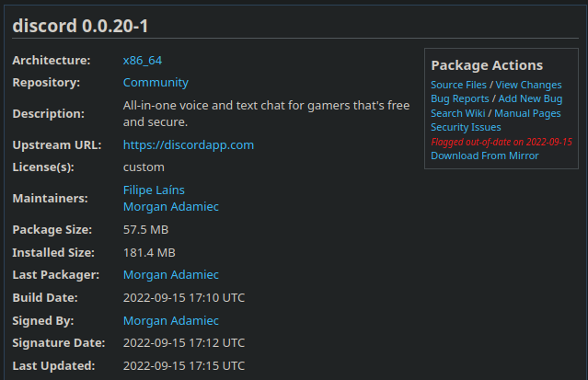Screen dimensions: 588x380
Task: Open the Source Files link
Action: click(x=458, y=85)
